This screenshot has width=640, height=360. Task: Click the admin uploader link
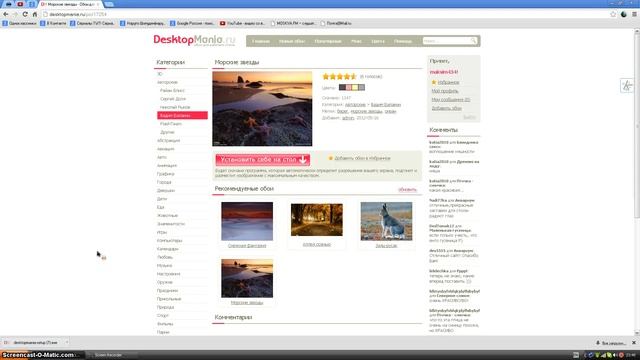348,118
